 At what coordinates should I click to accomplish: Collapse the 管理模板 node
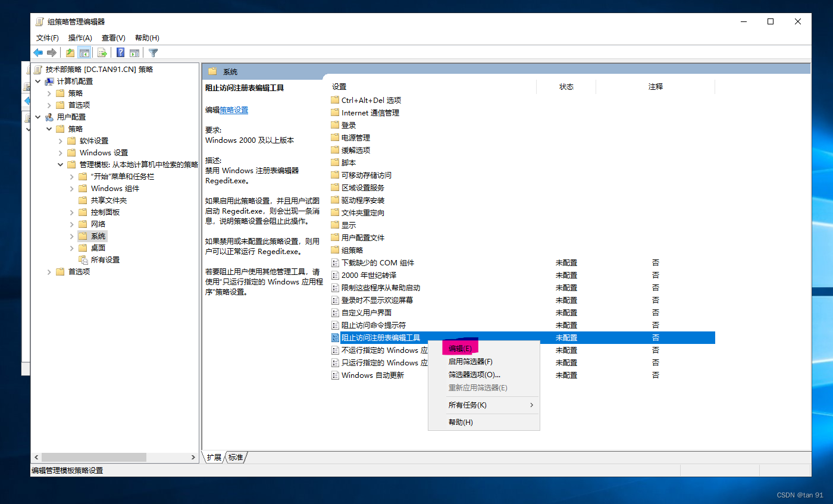(x=61, y=164)
